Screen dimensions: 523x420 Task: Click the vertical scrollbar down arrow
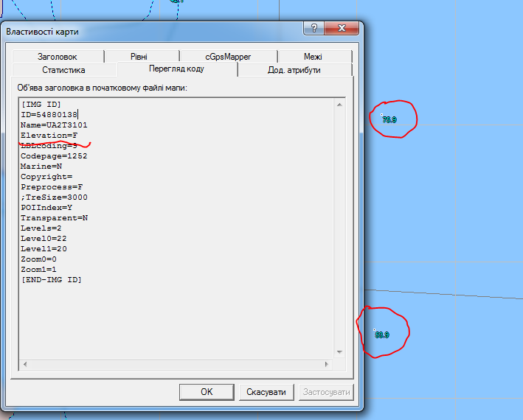(339, 352)
